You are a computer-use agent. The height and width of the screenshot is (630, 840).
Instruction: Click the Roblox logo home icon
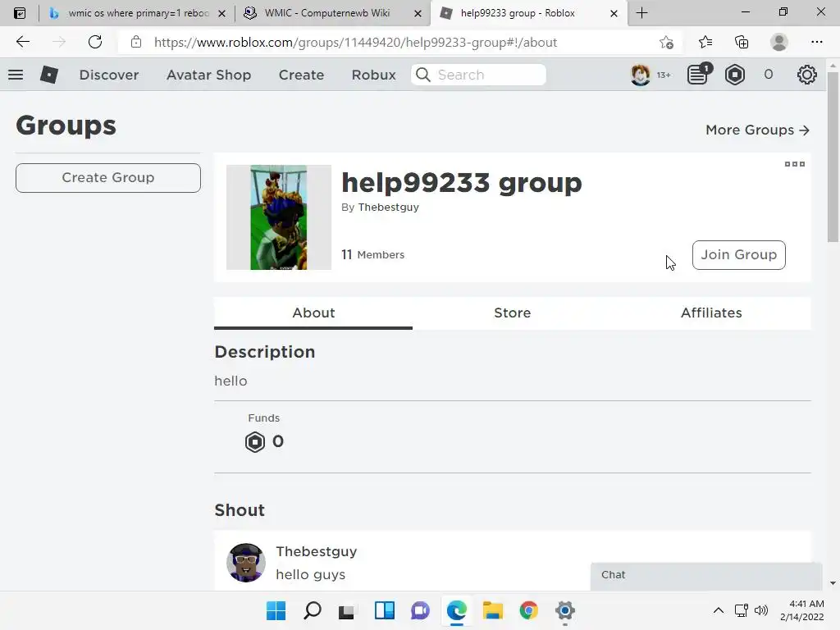coord(48,75)
